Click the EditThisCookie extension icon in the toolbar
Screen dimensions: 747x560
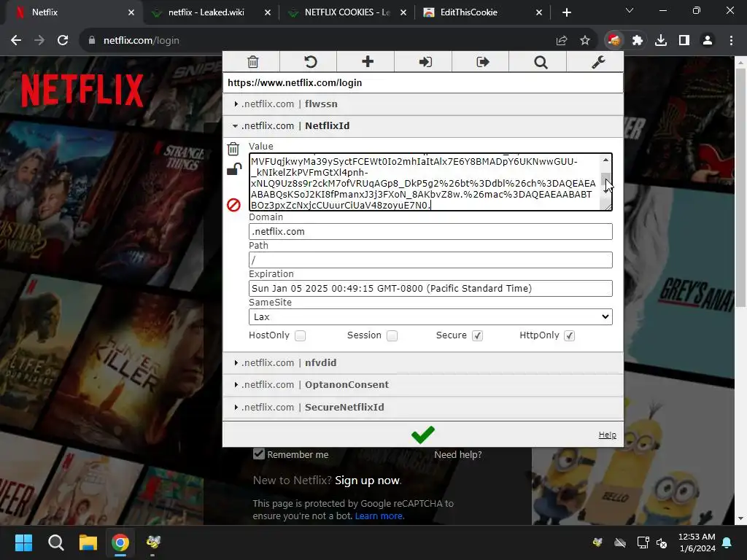pos(614,41)
